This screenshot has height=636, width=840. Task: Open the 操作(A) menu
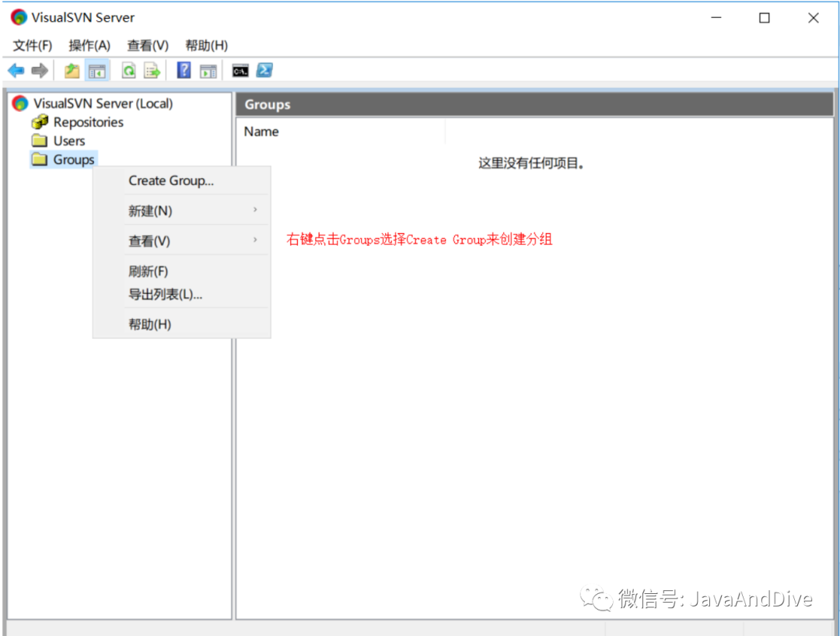point(89,46)
